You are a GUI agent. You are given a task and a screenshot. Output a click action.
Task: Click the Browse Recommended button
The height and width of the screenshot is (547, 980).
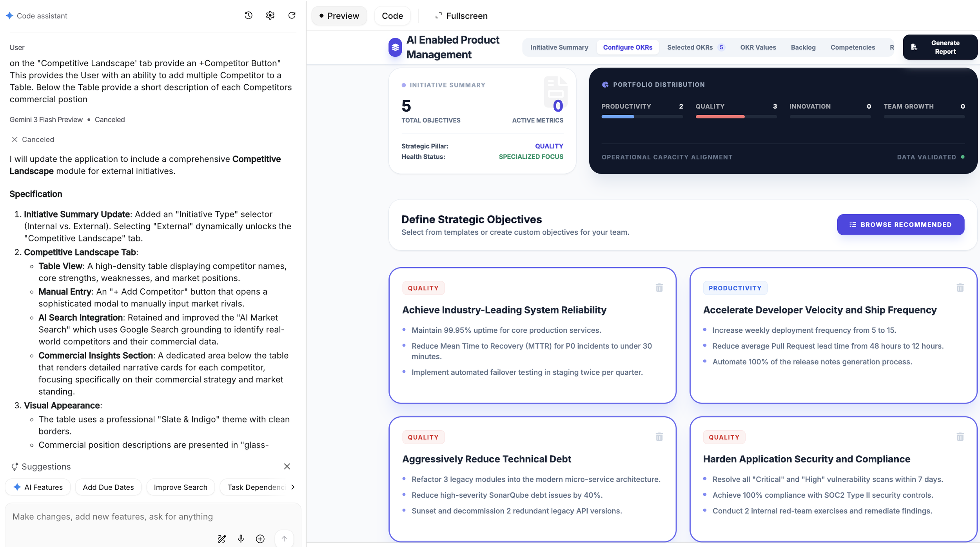click(x=900, y=225)
